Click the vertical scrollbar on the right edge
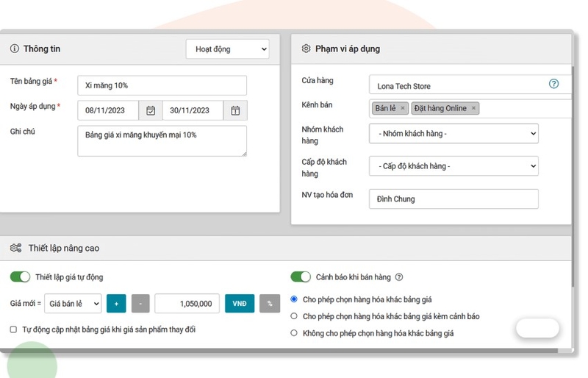 (573, 176)
